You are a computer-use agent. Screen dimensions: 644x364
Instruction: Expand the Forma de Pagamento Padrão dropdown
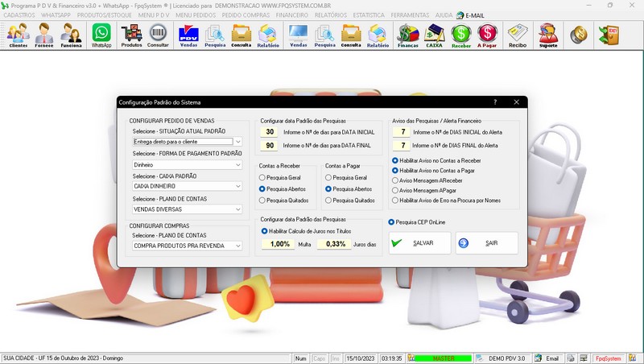tap(237, 164)
